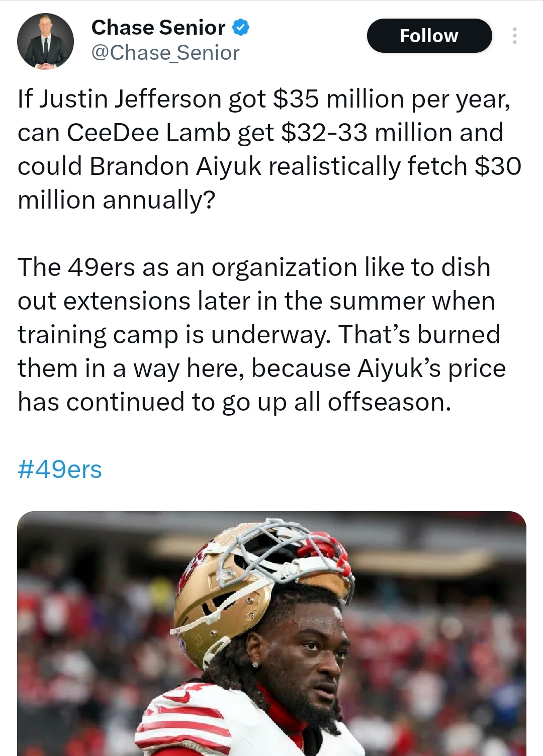This screenshot has height=756, width=543.
Task: Follow Chase Senior with the Follow button
Action: (x=429, y=36)
